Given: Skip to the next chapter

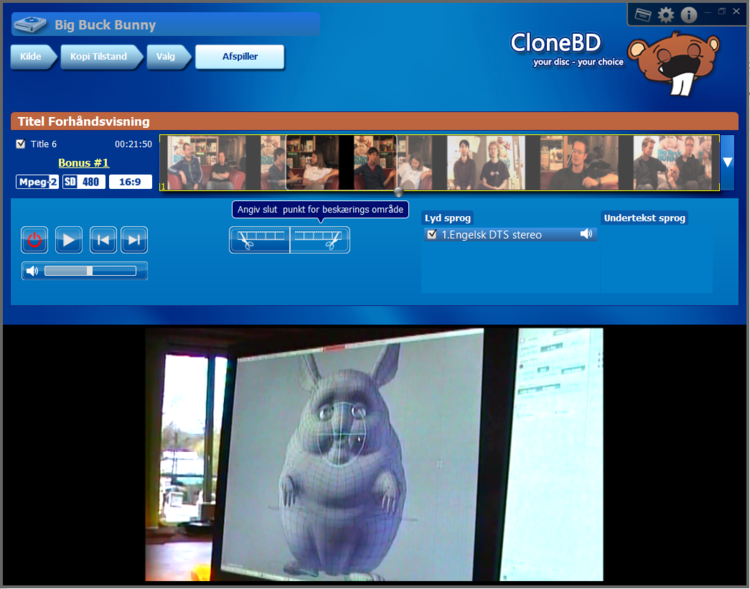Looking at the screenshot, I should (x=134, y=240).
